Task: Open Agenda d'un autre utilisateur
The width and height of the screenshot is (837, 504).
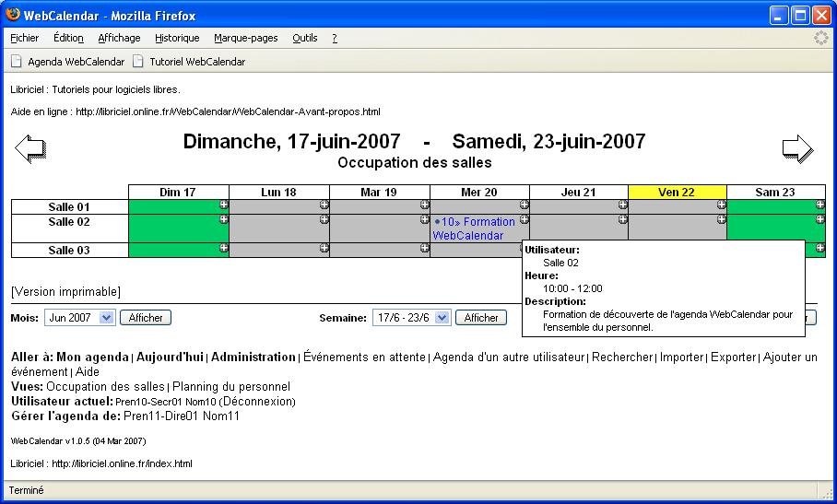Action: click(x=509, y=357)
